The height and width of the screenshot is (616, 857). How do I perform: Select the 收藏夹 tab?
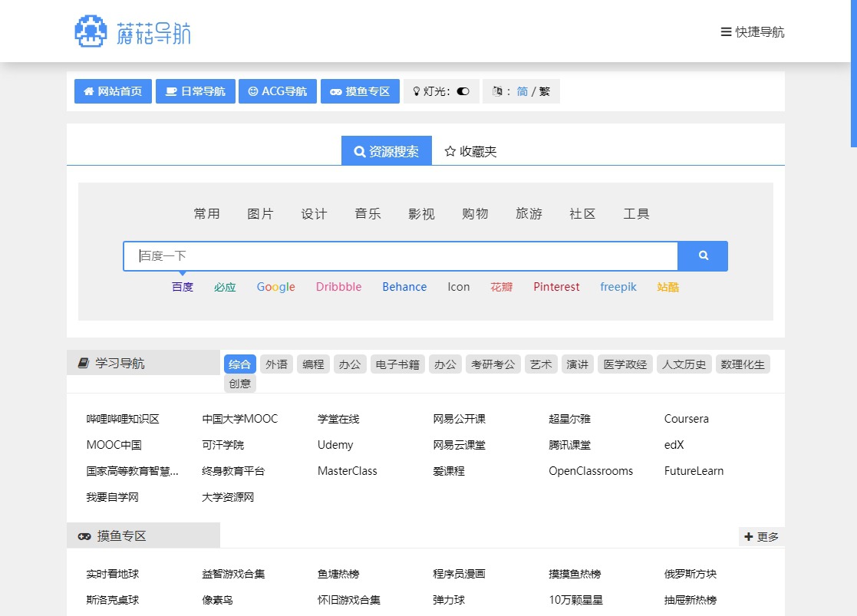tap(470, 151)
